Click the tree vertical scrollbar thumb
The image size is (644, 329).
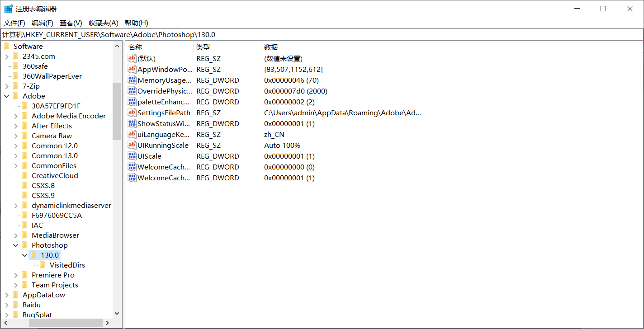[x=117, y=112]
